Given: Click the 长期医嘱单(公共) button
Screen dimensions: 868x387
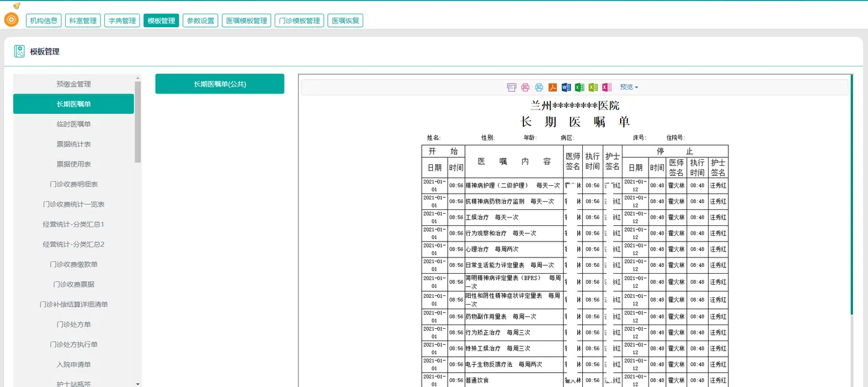Looking at the screenshot, I should pyautogui.click(x=219, y=84).
